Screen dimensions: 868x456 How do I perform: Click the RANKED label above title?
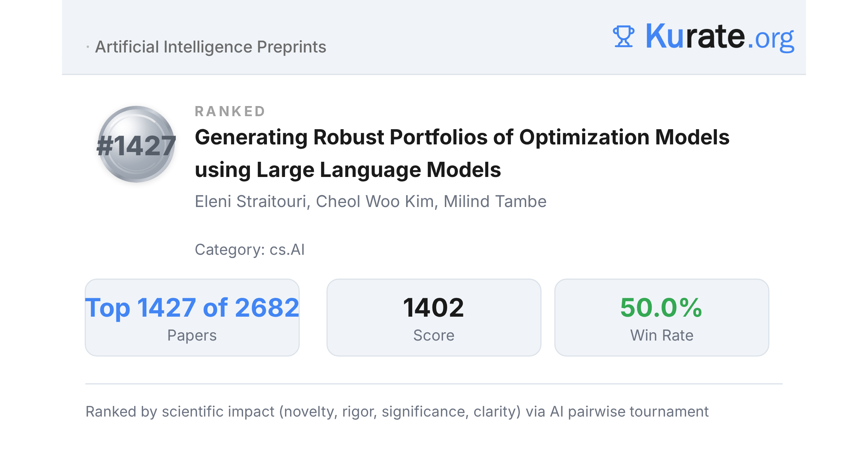[x=230, y=111]
